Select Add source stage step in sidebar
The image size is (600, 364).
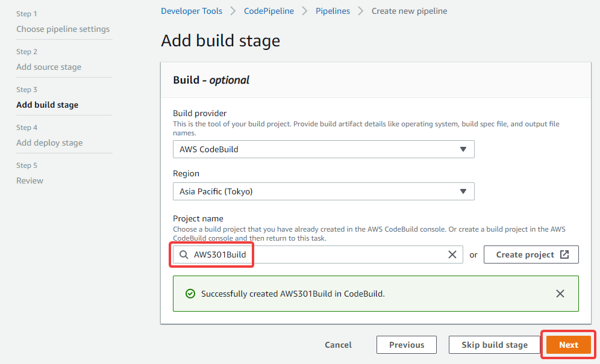(49, 67)
